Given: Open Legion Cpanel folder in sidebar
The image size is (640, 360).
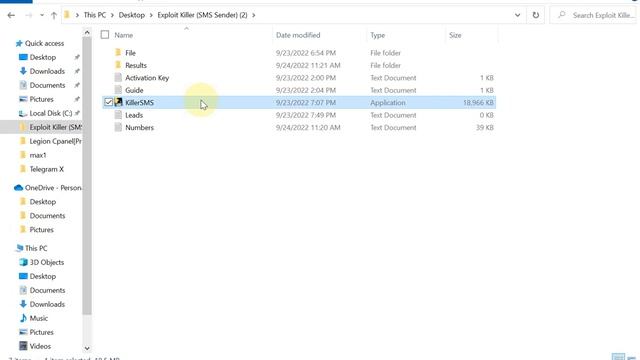Looking at the screenshot, I should 55,141.
